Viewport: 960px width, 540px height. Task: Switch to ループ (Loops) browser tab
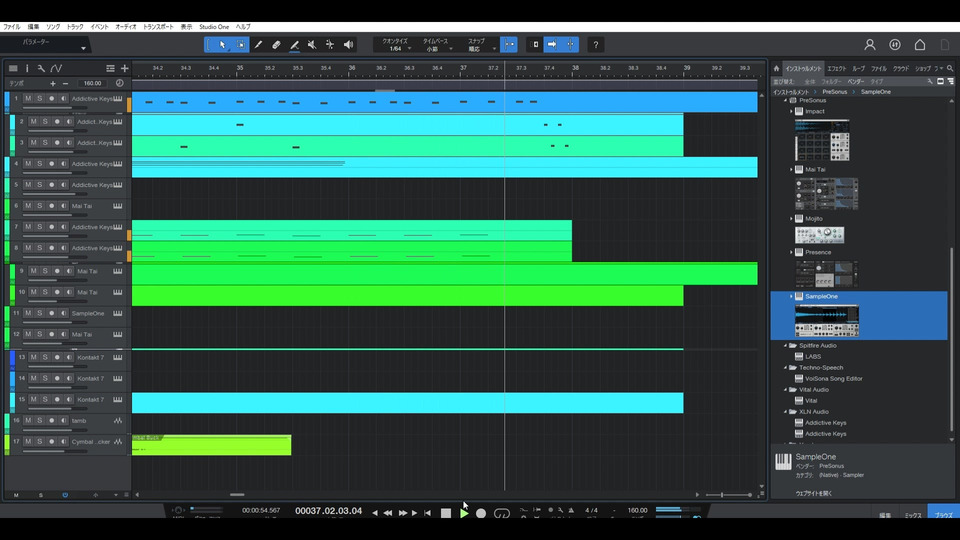click(858, 69)
